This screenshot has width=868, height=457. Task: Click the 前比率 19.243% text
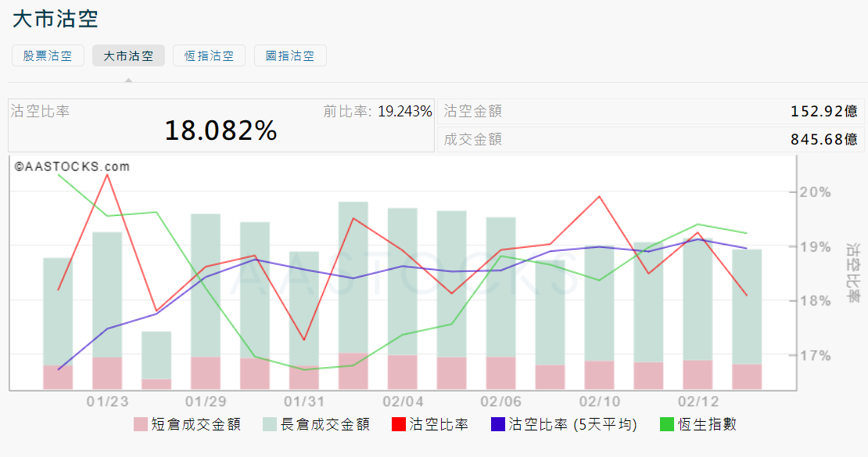(378, 111)
